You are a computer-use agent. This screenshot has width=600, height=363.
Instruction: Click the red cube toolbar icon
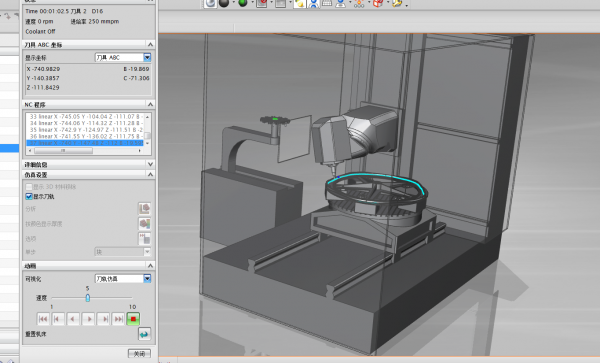[378, 3]
